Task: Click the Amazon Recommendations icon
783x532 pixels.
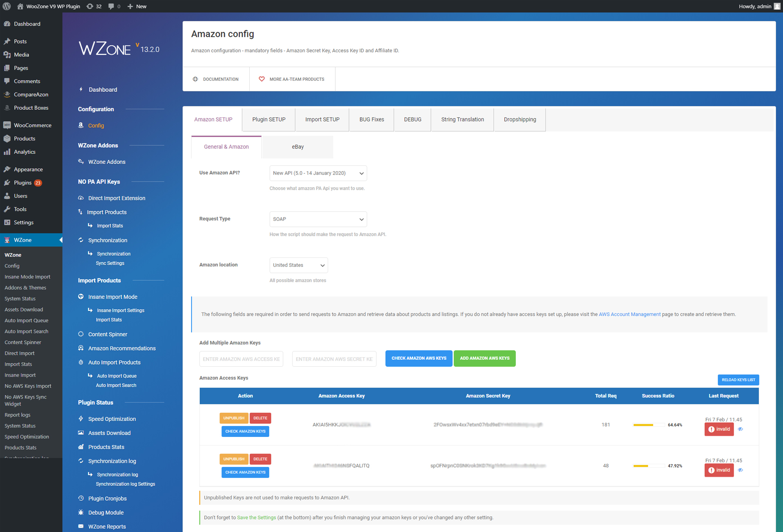Action: click(x=81, y=348)
